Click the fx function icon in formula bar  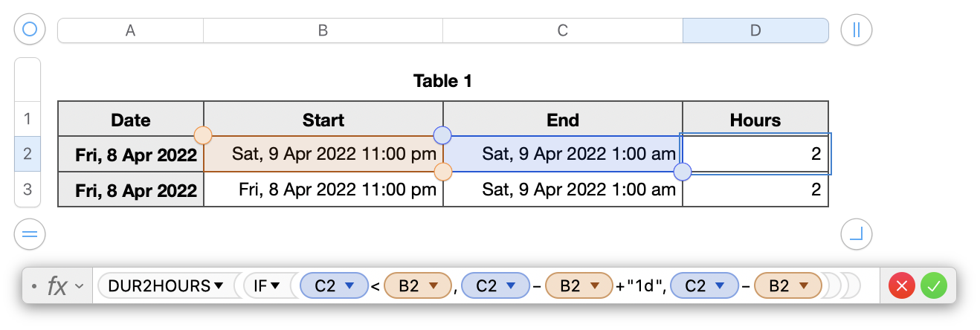click(57, 286)
